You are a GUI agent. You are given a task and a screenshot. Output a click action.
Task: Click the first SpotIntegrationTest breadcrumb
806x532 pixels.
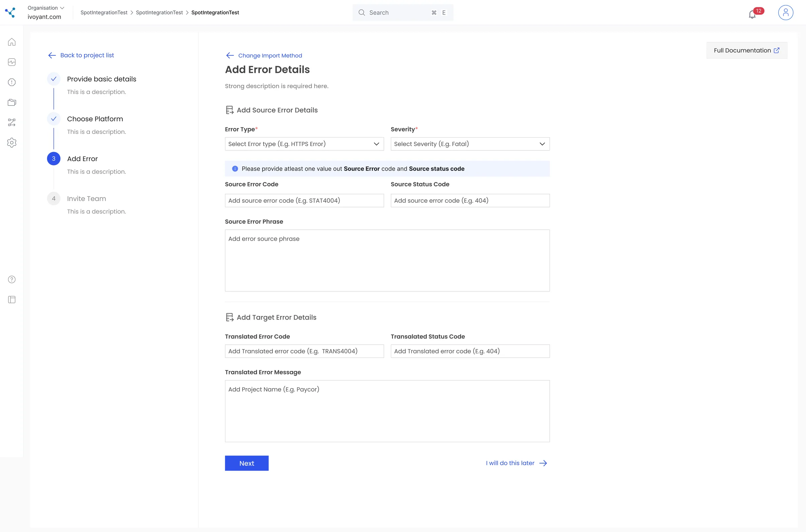104,12
